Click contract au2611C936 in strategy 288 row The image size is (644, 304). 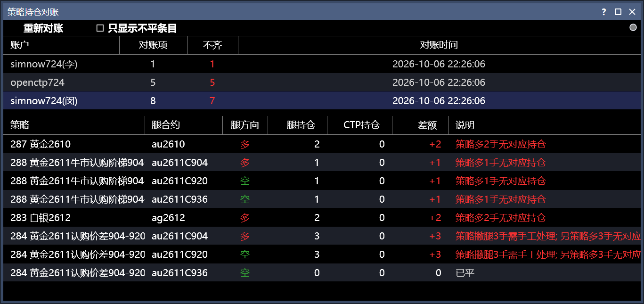(179, 199)
